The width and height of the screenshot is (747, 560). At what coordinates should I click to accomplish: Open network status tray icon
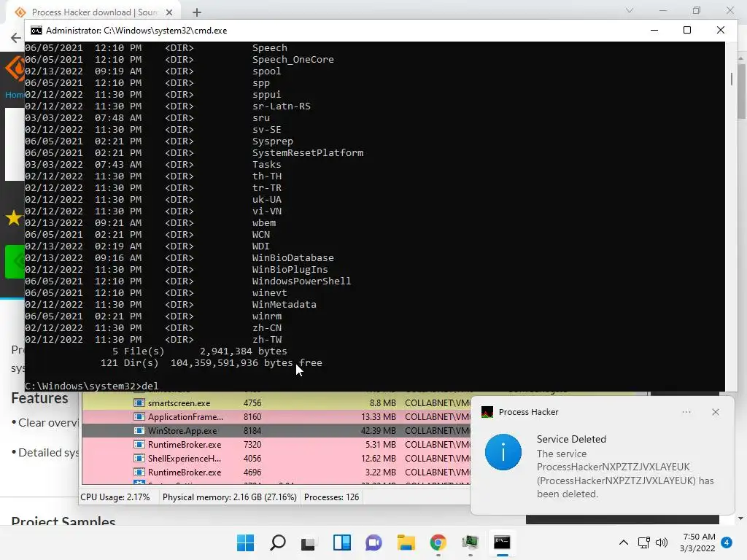(643, 542)
